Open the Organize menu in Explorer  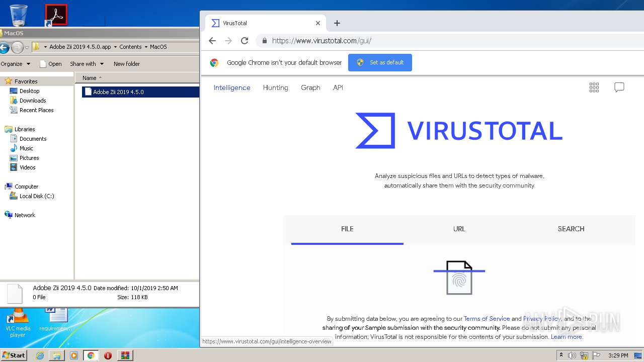pos(15,64)
